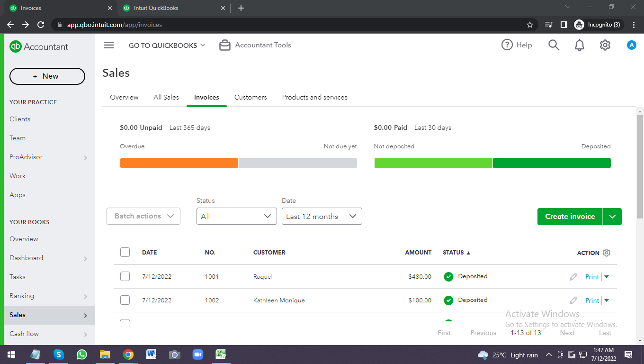The image size is (644, 364).
Task: Open the notifications bell
Action: 580,45
